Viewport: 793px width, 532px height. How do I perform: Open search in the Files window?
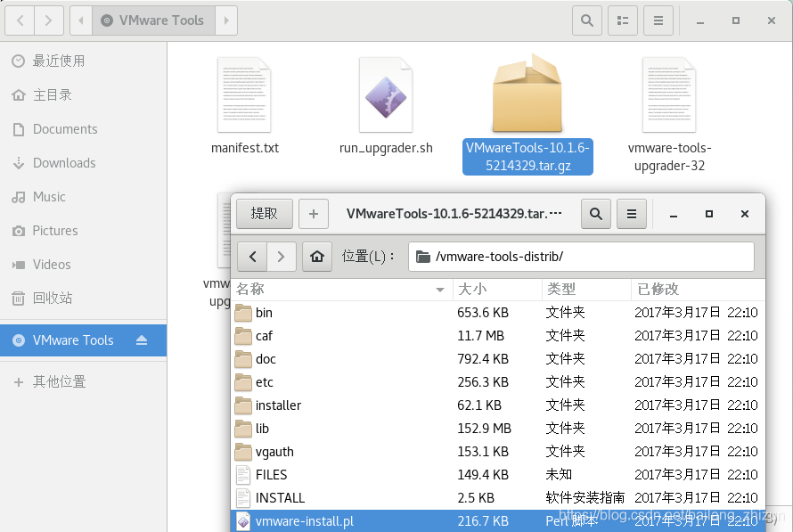586,20
